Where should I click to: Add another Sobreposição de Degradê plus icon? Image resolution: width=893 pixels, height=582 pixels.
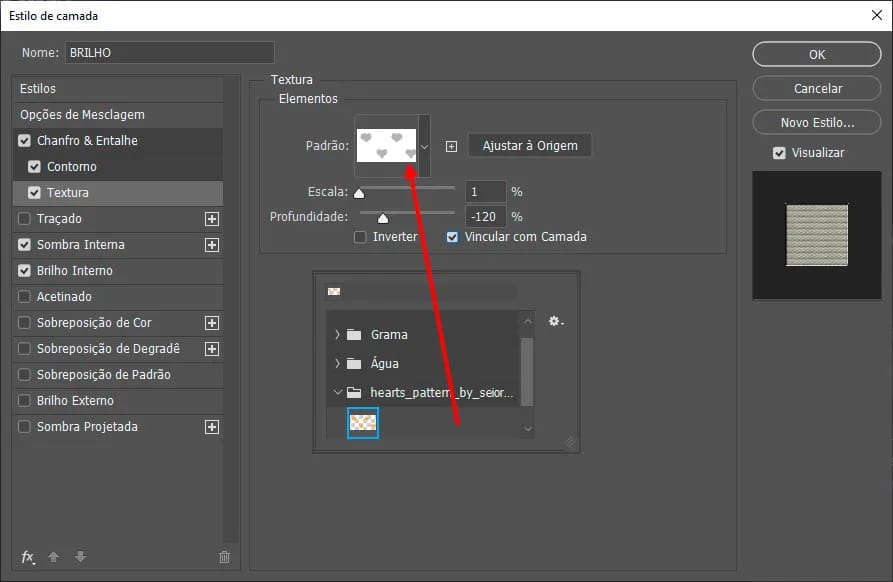[x=212, y=349]
